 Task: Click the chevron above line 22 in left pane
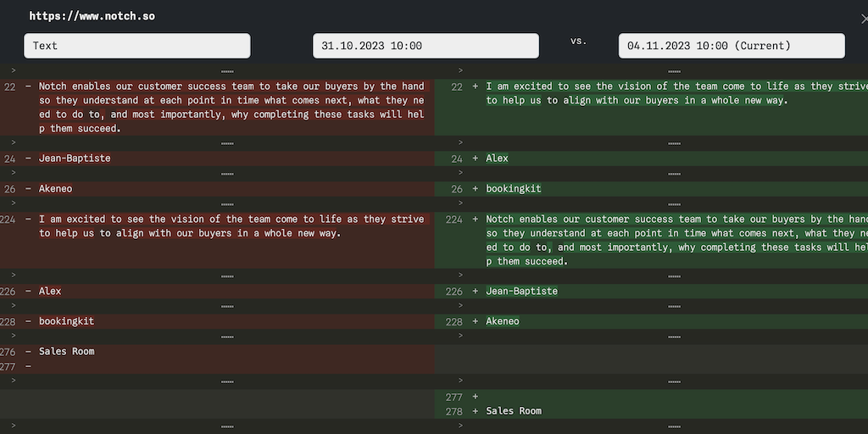click(x=13, y=70)
